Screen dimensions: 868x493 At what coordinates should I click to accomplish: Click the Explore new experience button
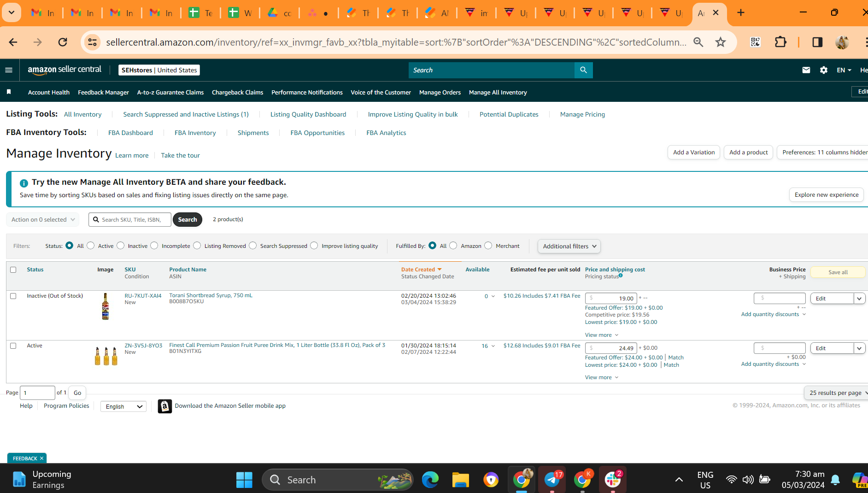827,195
